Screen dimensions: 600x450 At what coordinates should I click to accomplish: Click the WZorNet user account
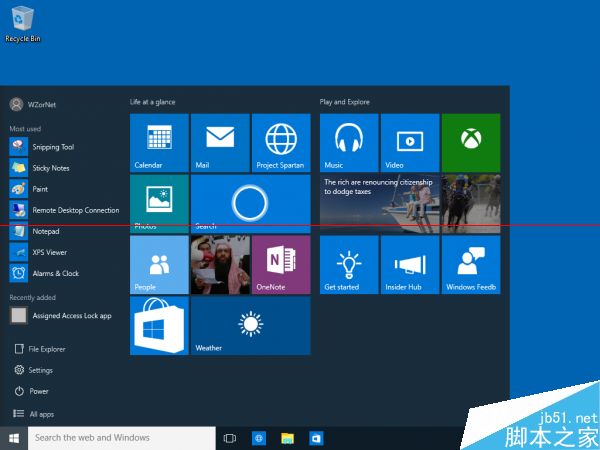point(33,104)
